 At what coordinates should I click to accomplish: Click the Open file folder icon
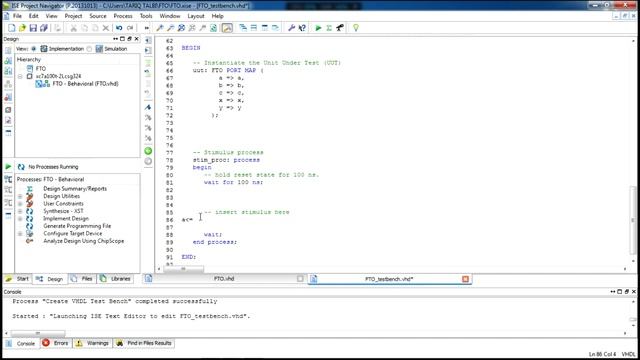click(x=22, y=28)
